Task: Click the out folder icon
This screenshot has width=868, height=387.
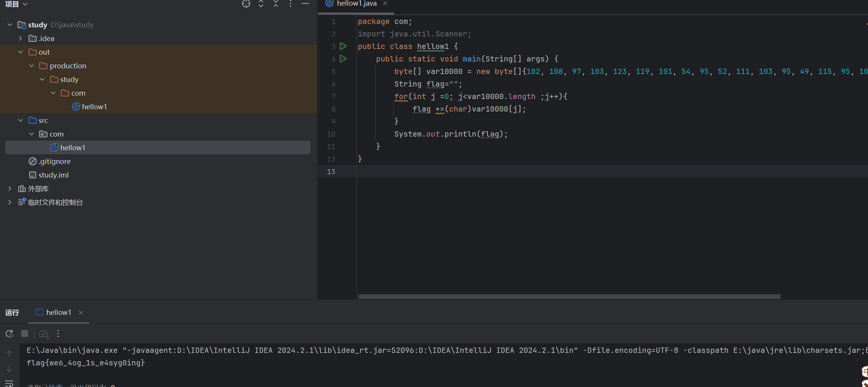Action: [33, 52]
